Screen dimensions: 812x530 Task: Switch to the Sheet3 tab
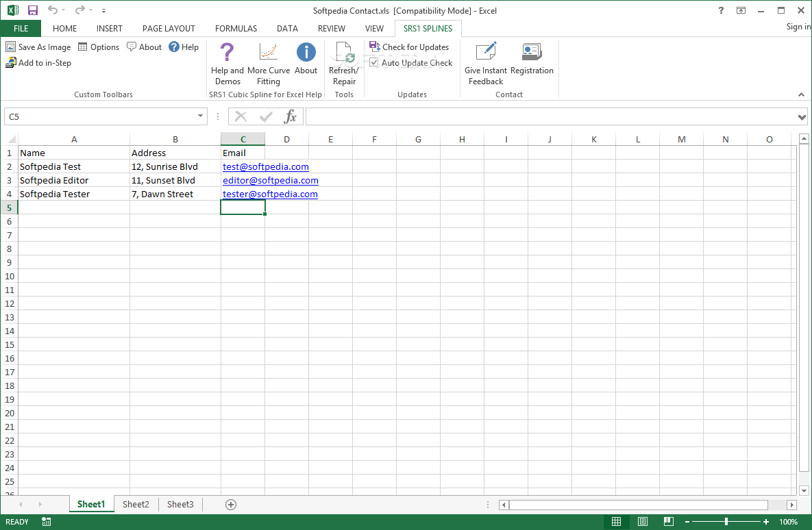pyautogui.click(x=180, y=504)
